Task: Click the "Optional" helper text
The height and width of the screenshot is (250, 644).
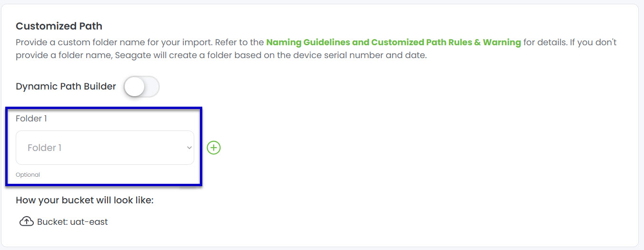Action: click(28, 175)
